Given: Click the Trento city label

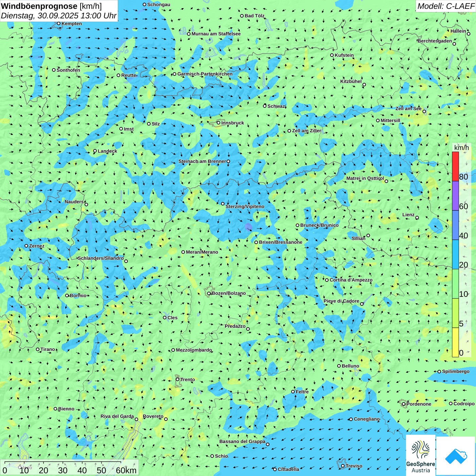Looking at the screenshot, I should [188, 379].
